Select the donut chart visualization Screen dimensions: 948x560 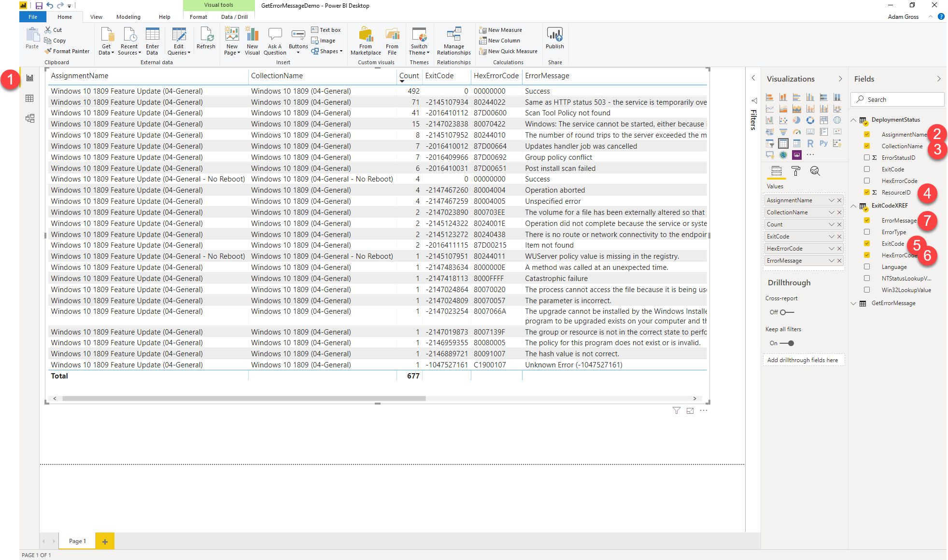click(810, 120)
